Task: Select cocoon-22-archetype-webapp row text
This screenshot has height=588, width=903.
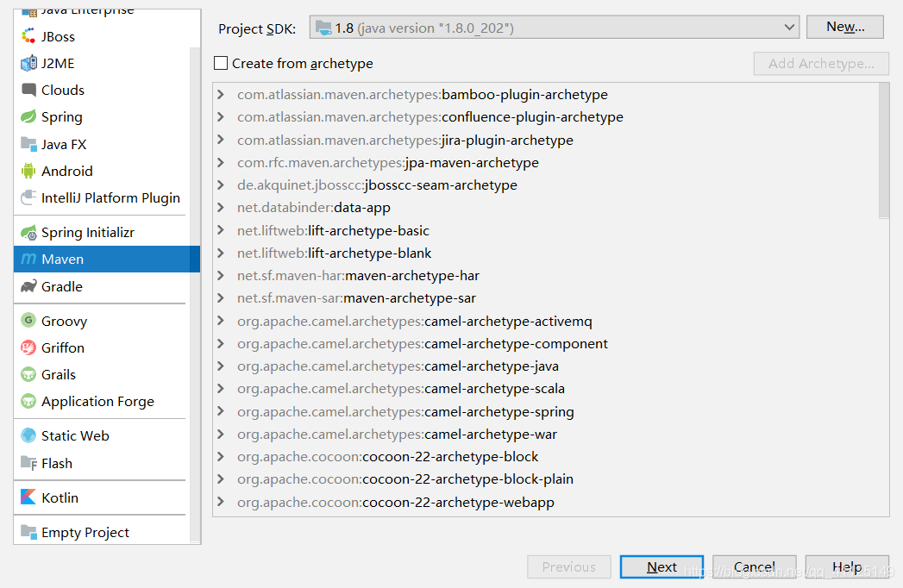Action: (x=396, y=502)
